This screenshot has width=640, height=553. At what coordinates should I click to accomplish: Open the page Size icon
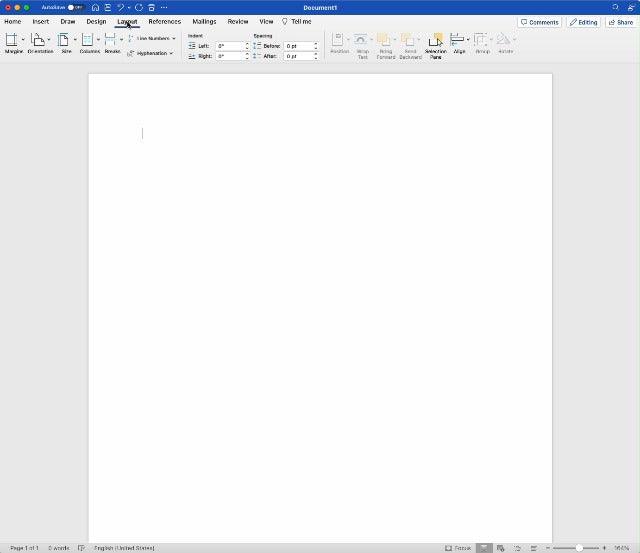[x=66, y=42]
